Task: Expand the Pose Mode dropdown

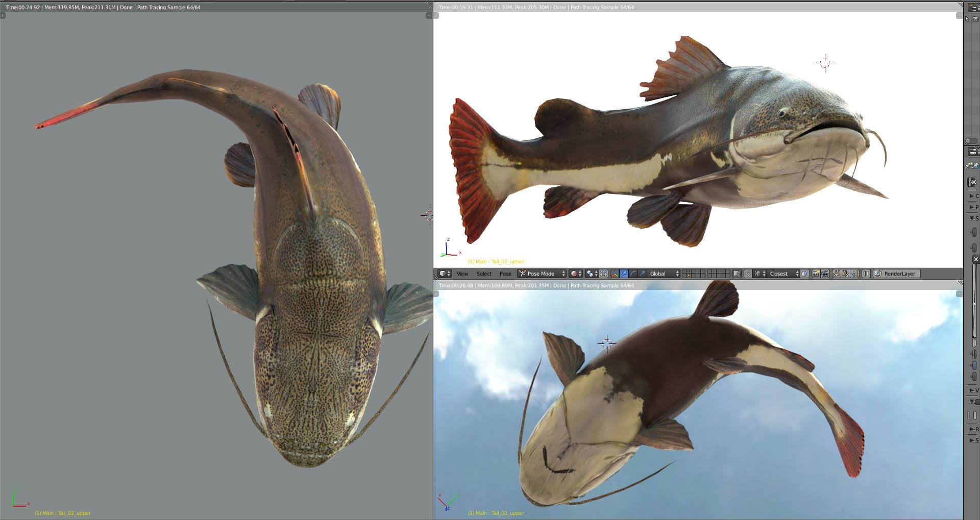Action: click(542, 274)
